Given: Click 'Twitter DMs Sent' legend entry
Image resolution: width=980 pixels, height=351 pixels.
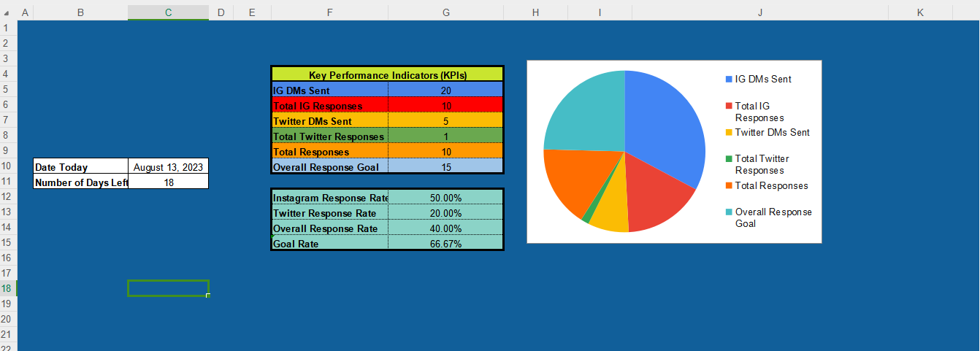Looking at the screenshot, I should tap(767, 132).
